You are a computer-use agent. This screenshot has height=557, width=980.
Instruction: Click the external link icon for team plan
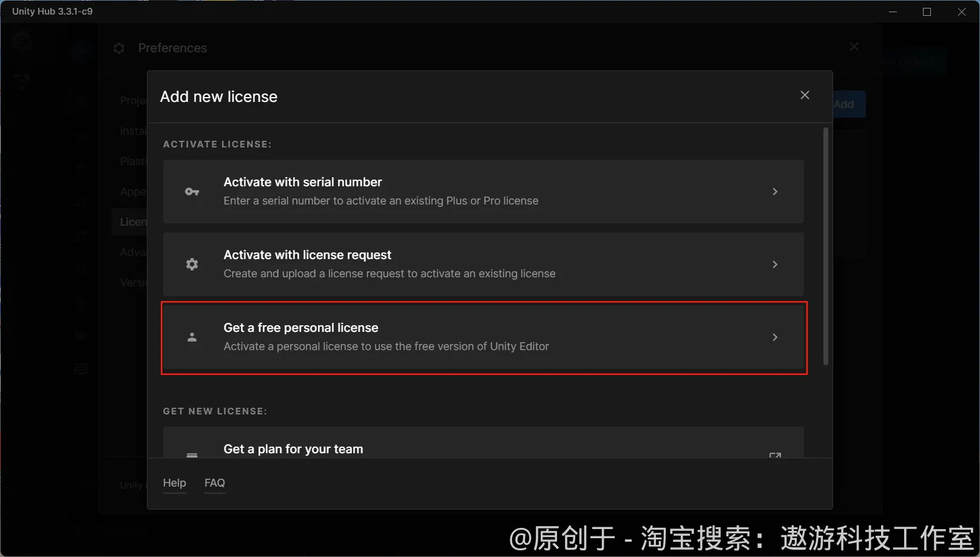[x=775, y=454]
